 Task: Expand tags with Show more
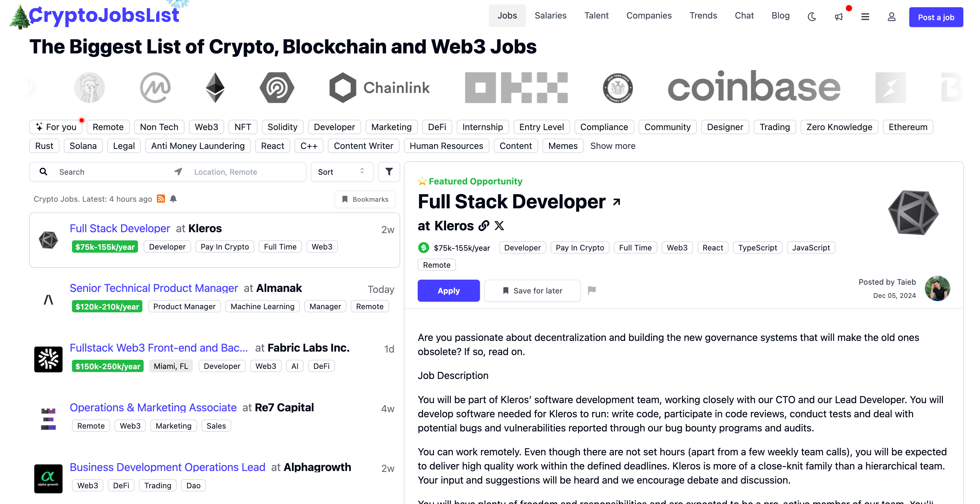point(613,146)
